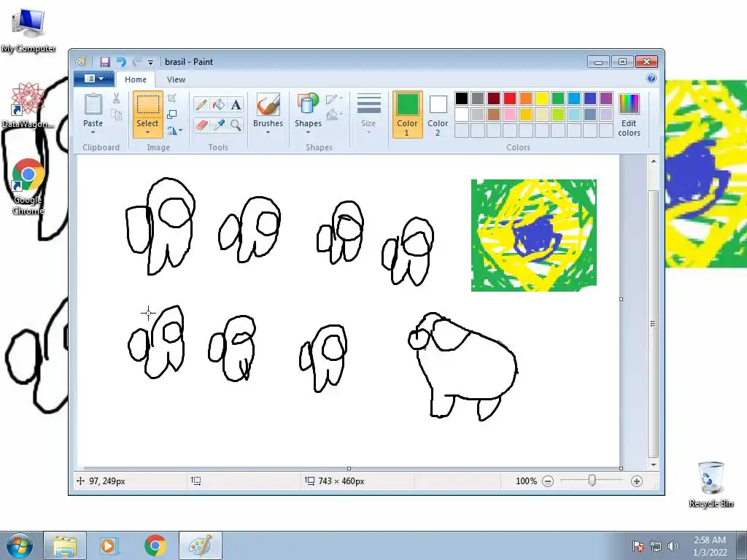Click the Crop icon
Screen dimensions: 747x560
(x=172, y=98)
